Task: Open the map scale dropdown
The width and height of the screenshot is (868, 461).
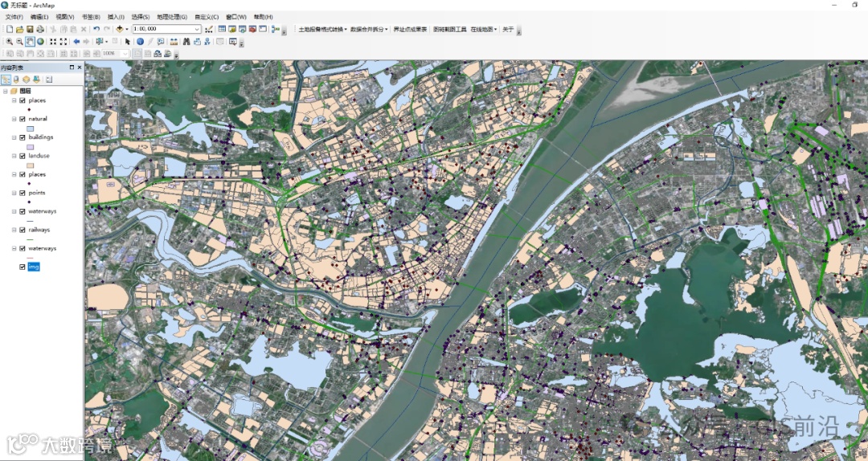Action: [x=197, y=29]
